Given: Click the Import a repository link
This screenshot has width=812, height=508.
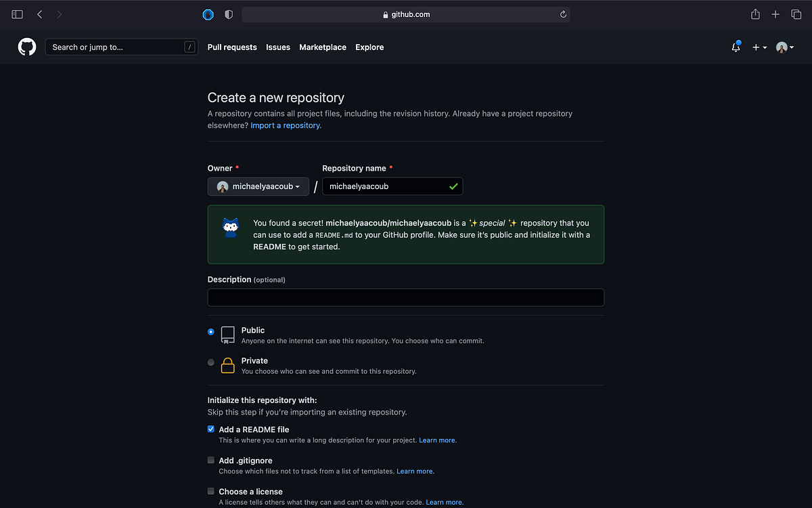Looking at the screenshot, I should tap(285, 125).
